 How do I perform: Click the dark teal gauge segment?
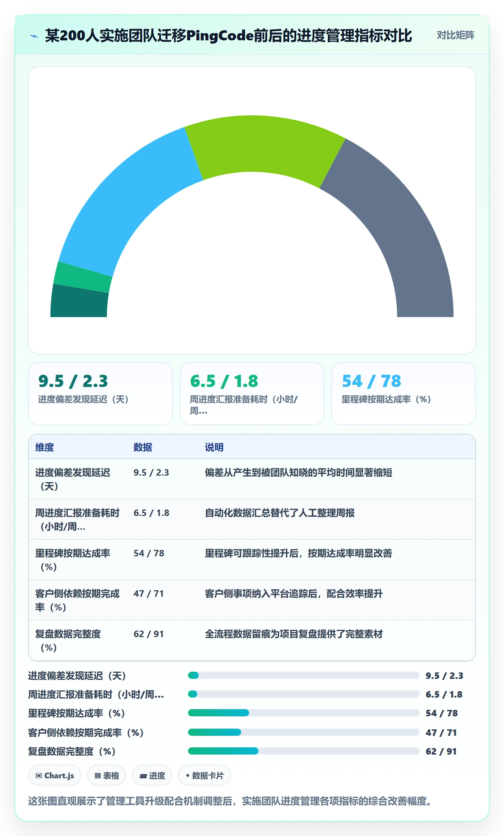79,302
